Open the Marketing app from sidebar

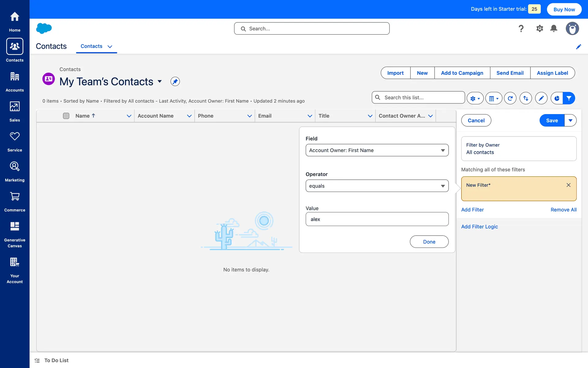(x=14, y=171)
